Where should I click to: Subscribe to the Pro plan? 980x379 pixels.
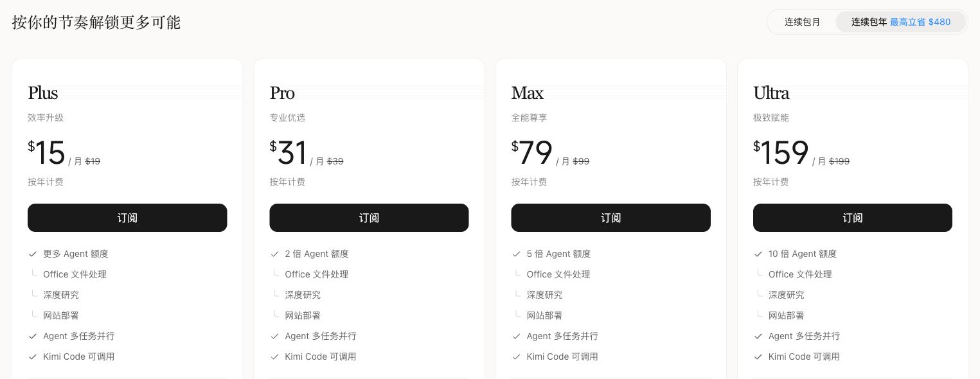pos(369,218)
